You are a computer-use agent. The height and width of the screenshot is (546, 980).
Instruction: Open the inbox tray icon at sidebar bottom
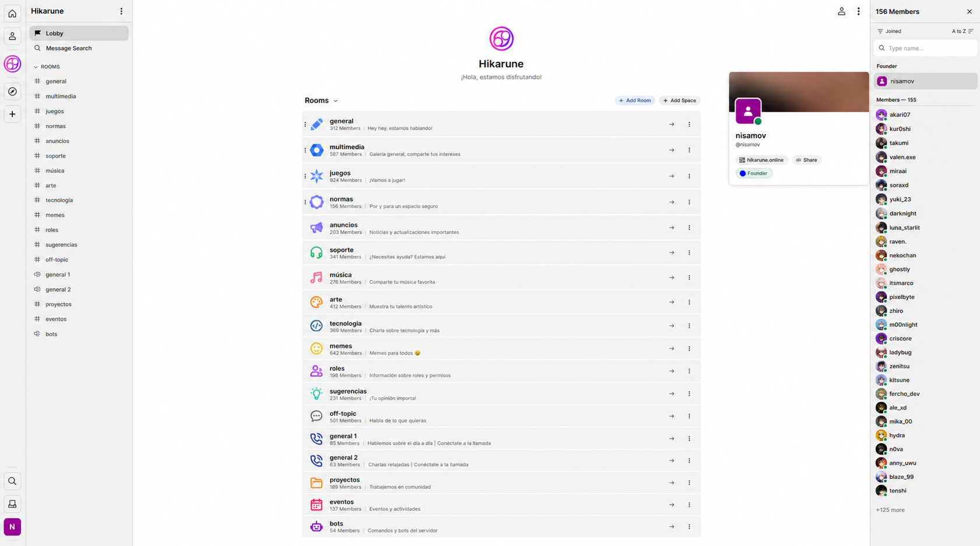pos(12,504)
